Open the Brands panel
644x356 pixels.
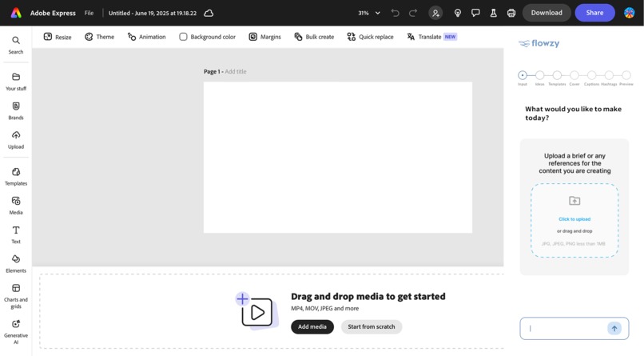tap(16, 110)
